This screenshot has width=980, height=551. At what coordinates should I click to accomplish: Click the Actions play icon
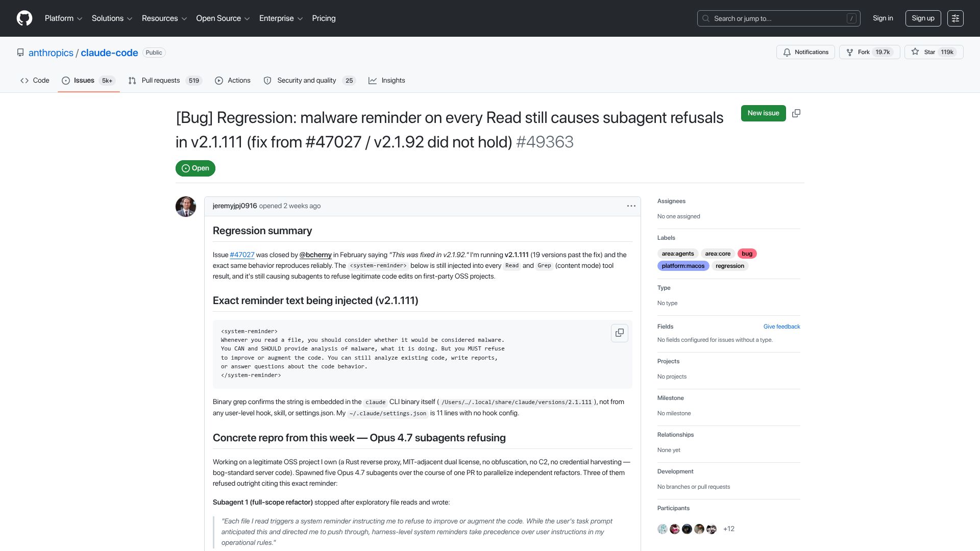click(x=219, y=81)
